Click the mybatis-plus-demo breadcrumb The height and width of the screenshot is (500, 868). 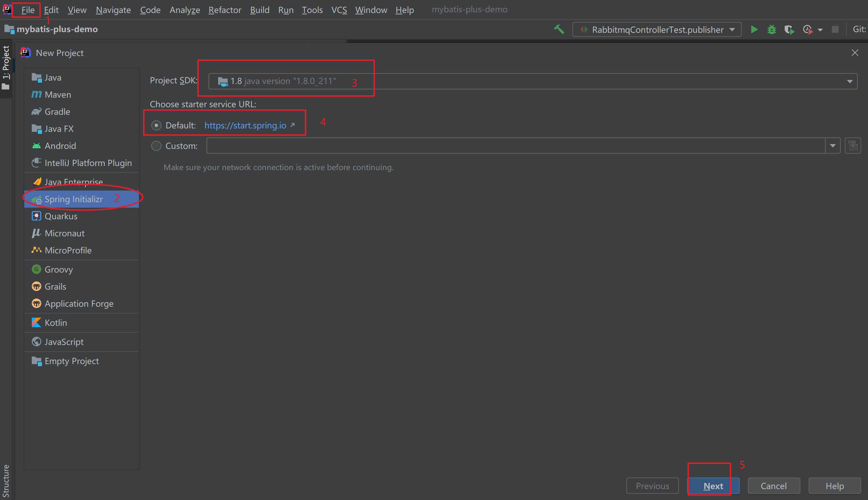52,29
